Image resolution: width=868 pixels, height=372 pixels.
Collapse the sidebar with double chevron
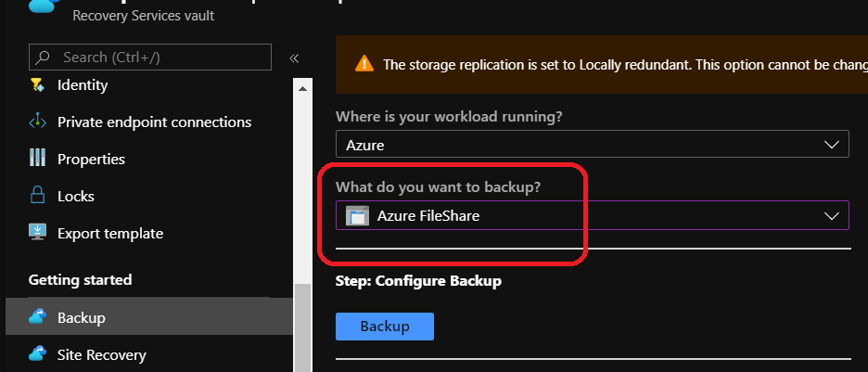[x=294, y=58]
